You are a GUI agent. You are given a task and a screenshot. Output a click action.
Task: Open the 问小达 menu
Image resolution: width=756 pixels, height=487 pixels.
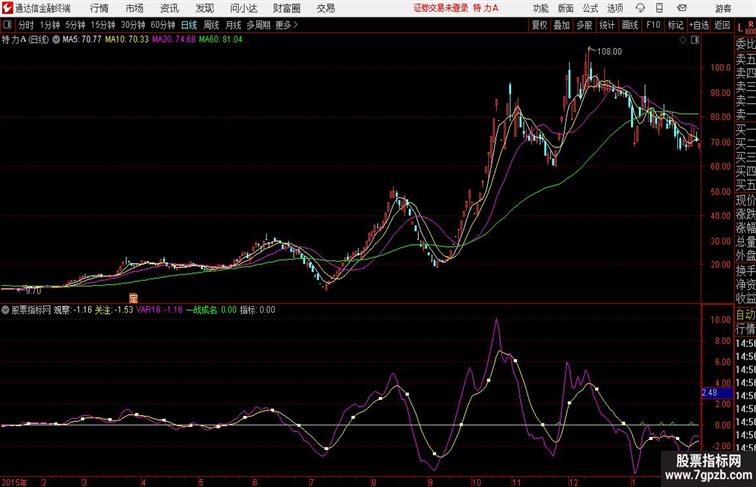coord(243,8)
